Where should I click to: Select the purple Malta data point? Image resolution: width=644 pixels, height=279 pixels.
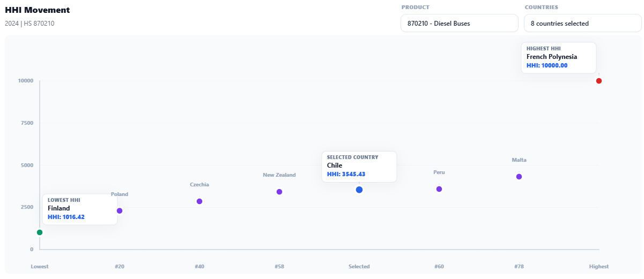pyautogui.click(x=519, y=177)
